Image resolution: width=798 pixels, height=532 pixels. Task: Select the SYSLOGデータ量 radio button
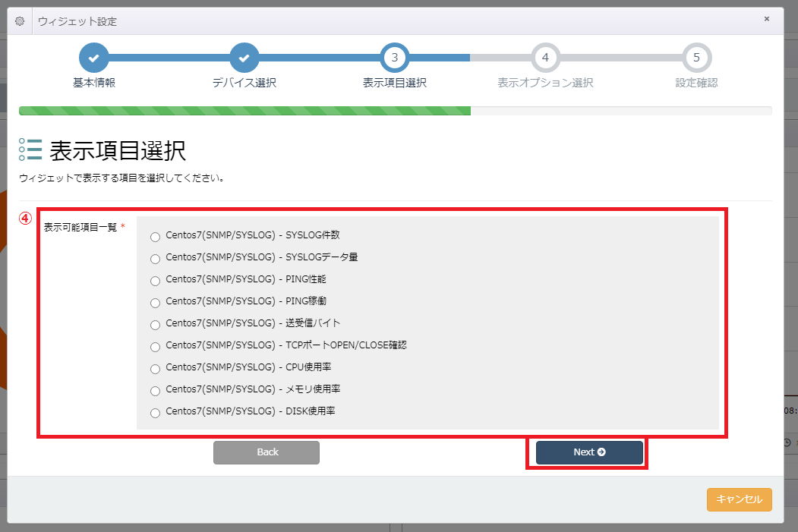[155, 259]
